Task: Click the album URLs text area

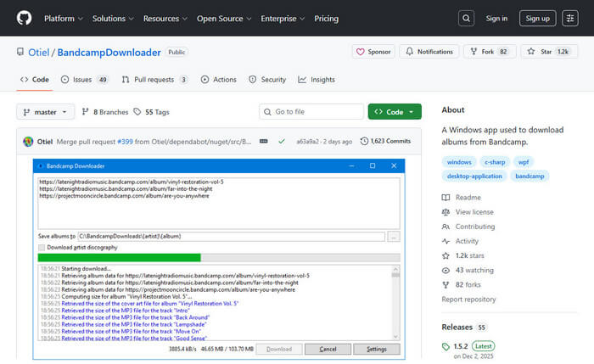Action: point(219,203)
